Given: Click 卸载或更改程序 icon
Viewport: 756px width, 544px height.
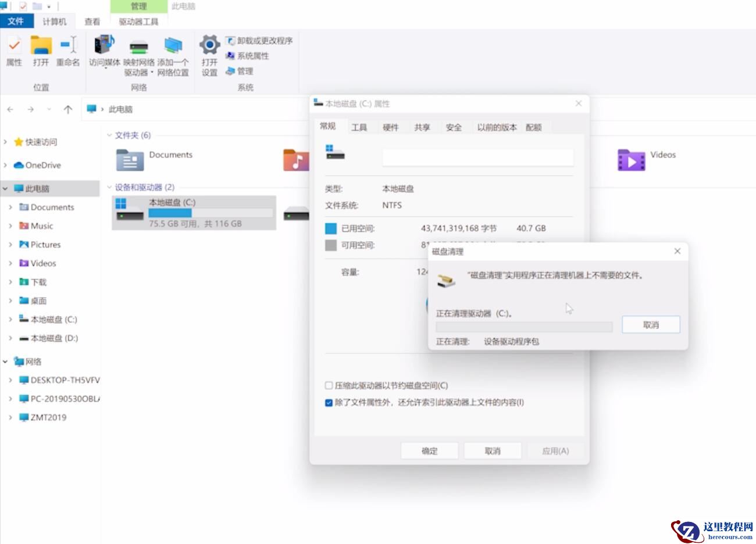Looking at the screenshot, I should 260,41.
